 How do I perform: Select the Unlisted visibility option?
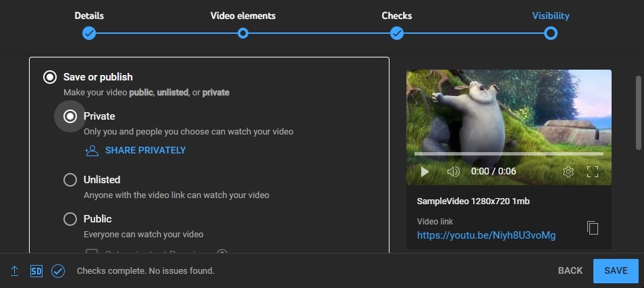[x=70, y=180]
